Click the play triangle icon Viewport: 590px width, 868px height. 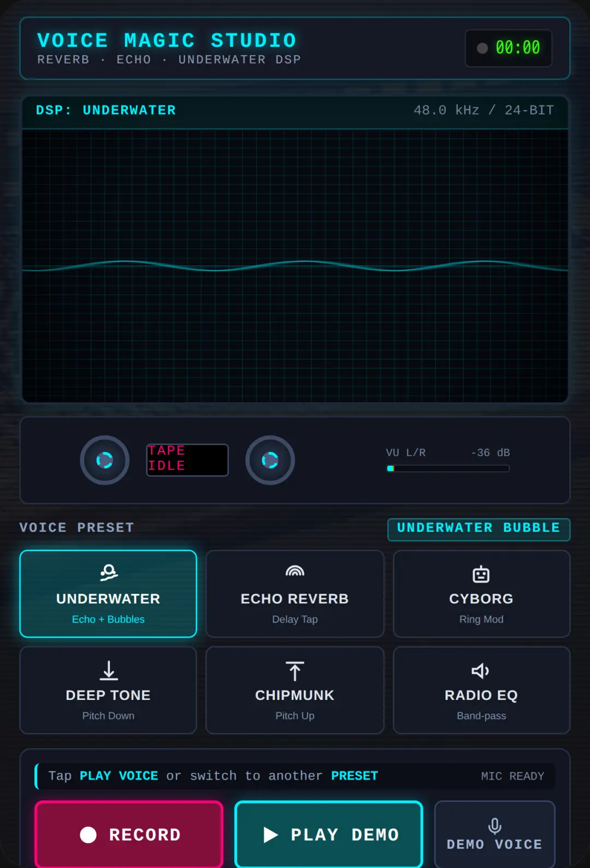point(270,835)
